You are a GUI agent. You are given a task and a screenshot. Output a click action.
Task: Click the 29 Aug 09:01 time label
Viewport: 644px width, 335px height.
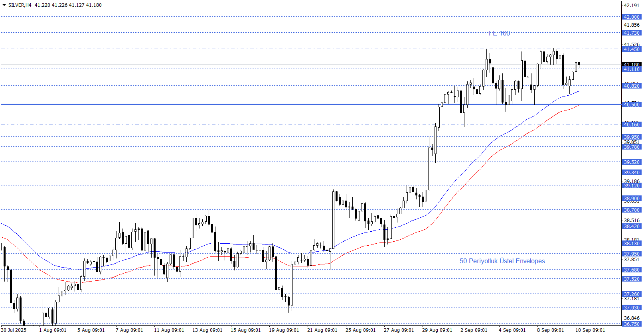click(437, 330)
